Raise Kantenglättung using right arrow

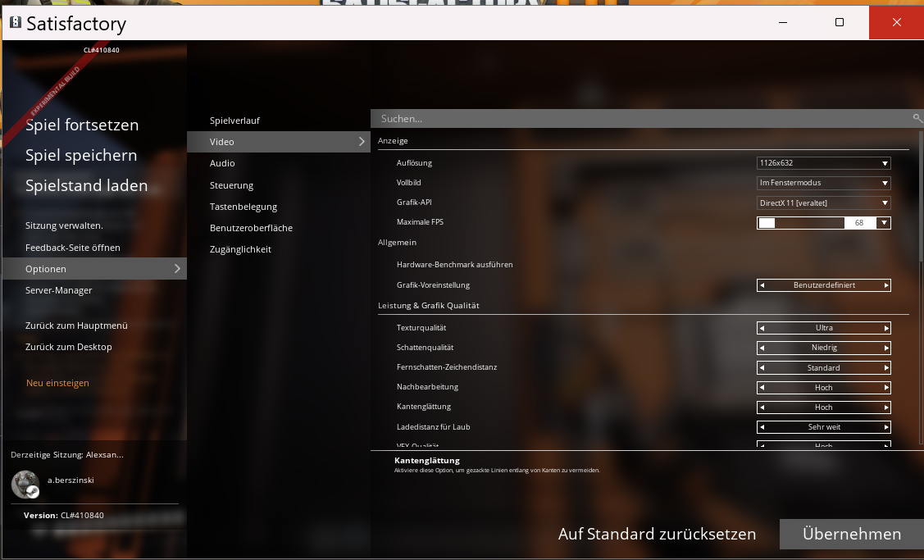click(x=885, y=407)
